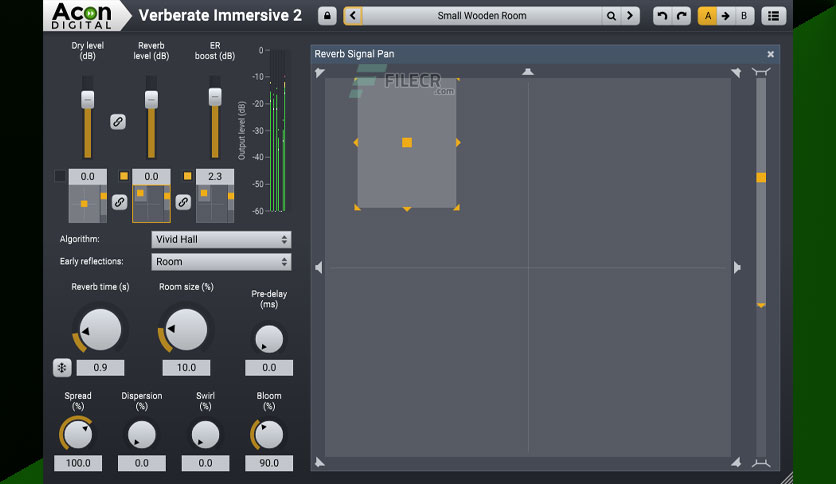The image size is (836, 484).
Task: Toggle checkbox left of Reverb level value
Action: 124,175
